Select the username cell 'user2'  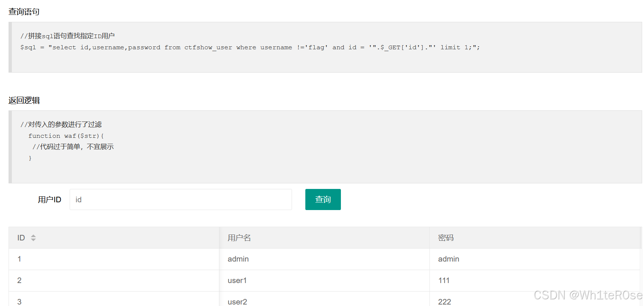324,299
